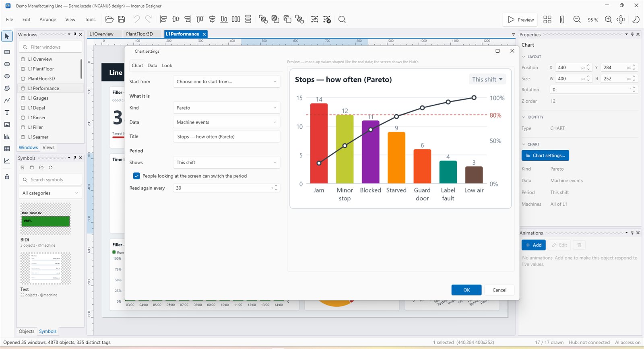This screenshot has width=644, height=349.
Task: Click Add in the Animations panel
Action: (534, 245)
